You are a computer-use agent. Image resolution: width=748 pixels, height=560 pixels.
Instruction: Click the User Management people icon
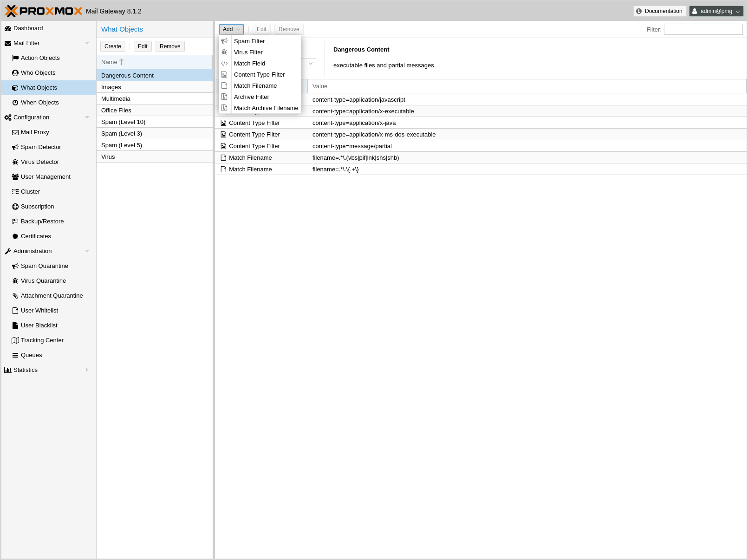[x=15, y=177]
